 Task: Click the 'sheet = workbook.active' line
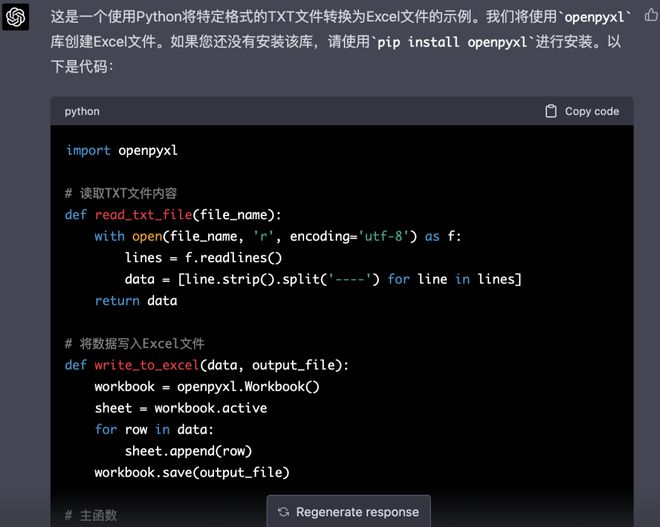(x=181, y=408)
